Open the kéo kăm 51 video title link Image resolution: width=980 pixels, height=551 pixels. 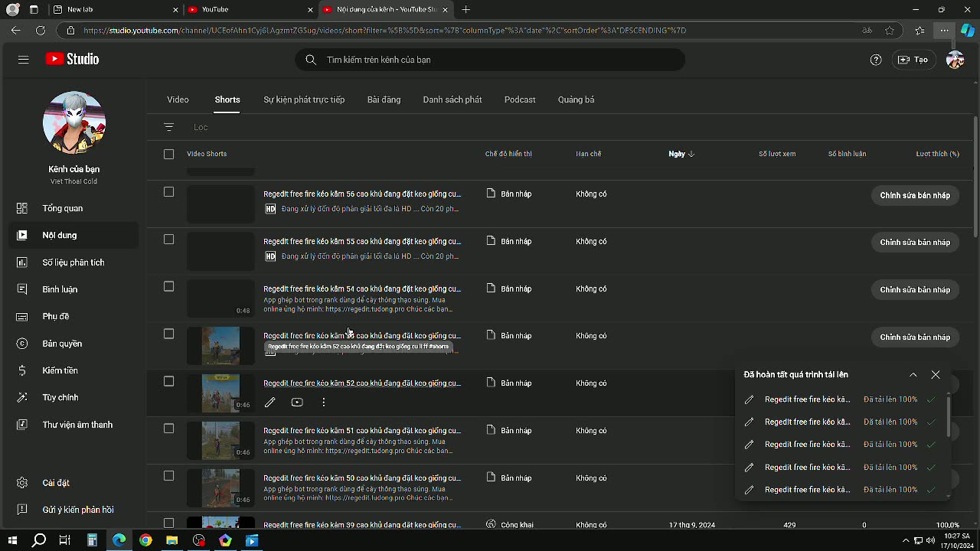coord(362,431)
